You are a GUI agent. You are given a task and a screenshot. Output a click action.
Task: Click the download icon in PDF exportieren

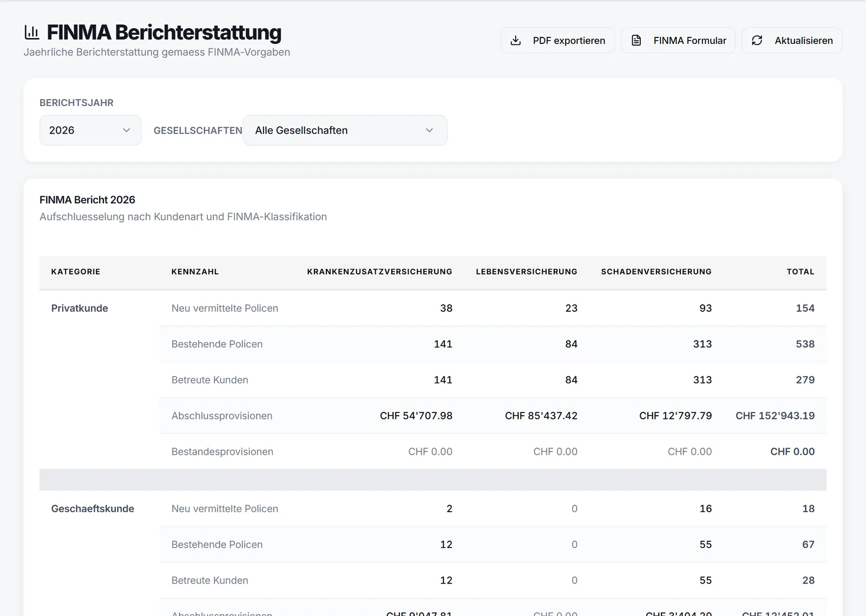click(x=516, y=41)
